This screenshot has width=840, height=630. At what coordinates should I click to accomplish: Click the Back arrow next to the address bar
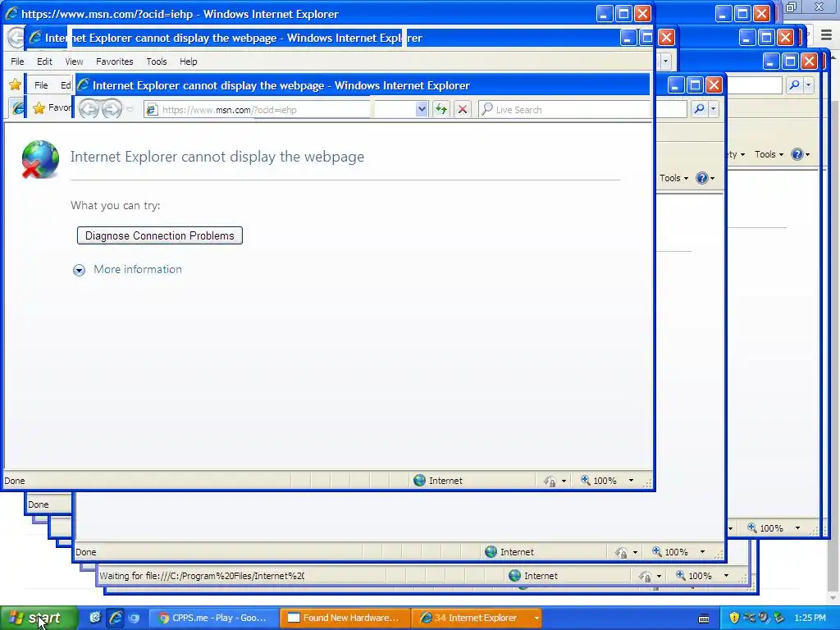pyautogui.click(x=89, y=109)
